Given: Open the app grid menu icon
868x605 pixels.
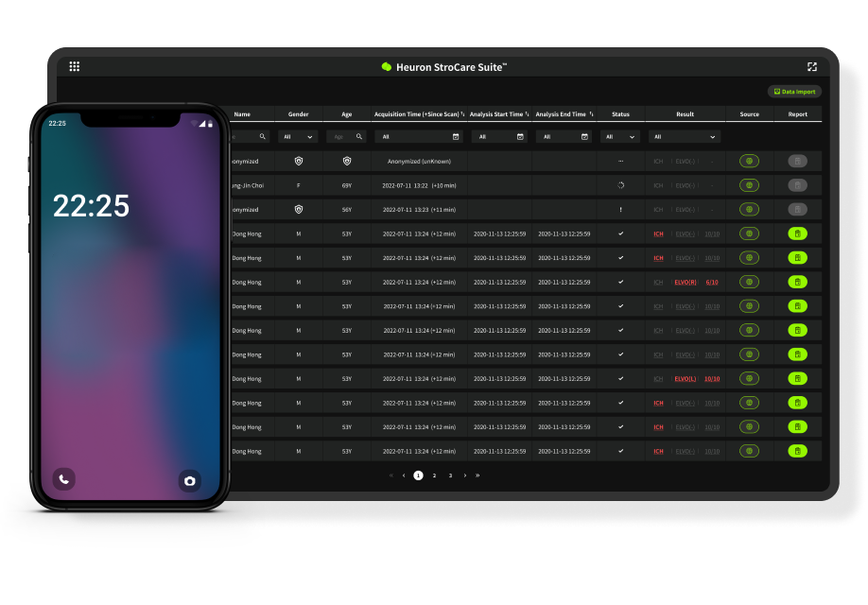Looking at the screenshot, I should [x=74, y=66].
